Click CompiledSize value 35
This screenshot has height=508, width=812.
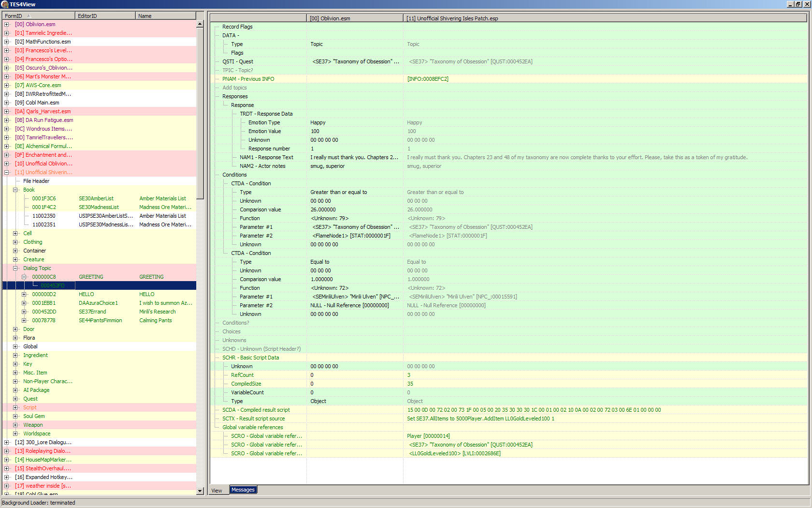(x=410, y=384)
